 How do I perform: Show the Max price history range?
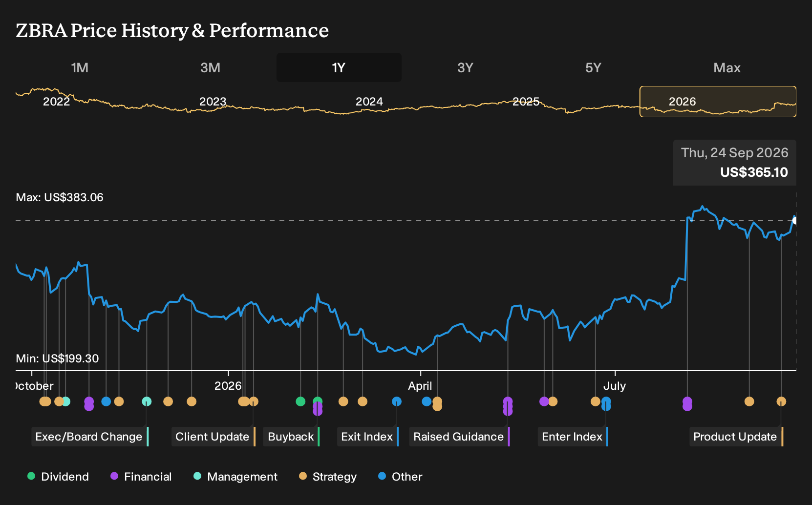[x=727, y=67]
